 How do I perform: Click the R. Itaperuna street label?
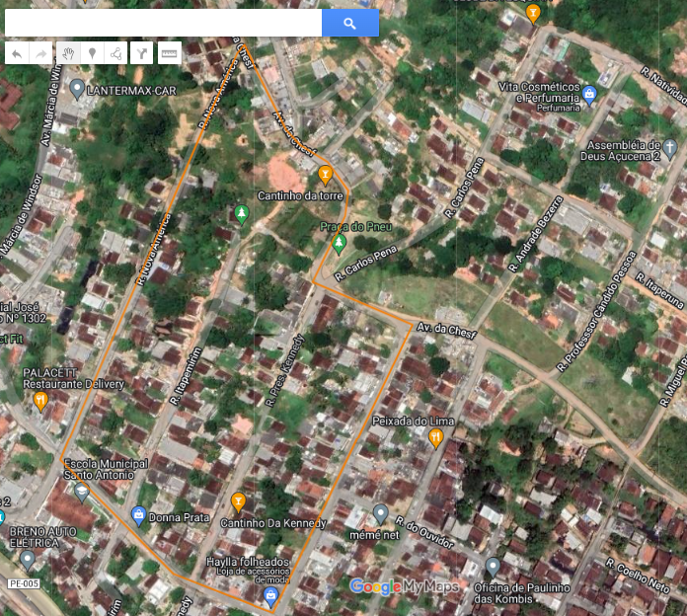659,290
